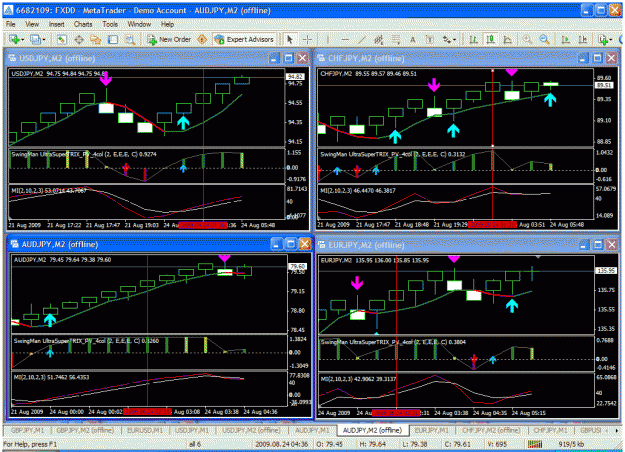Select the Fibonacci Retracement tool

tap(396, 39)
